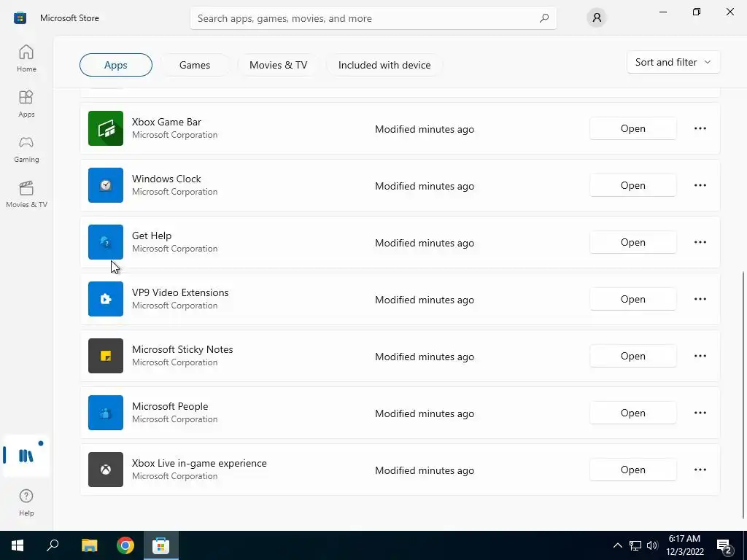This screenshot has width=747, height=560.
Task: Launch File Explorer from taskbar
Action: click(89, 545)
